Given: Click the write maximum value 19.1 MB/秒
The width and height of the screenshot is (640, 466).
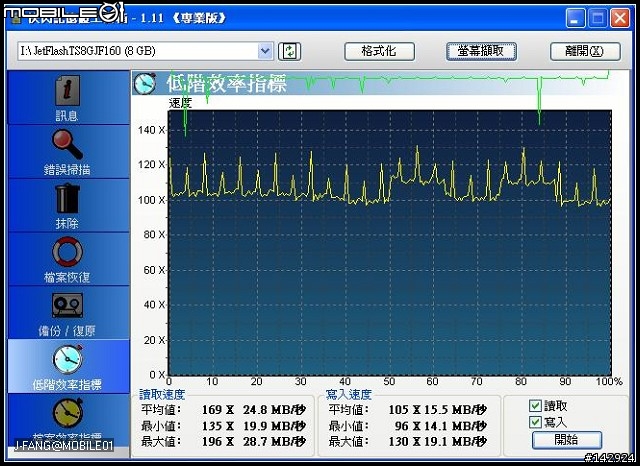Looking at the screenshot, I should tap(456, 442).
